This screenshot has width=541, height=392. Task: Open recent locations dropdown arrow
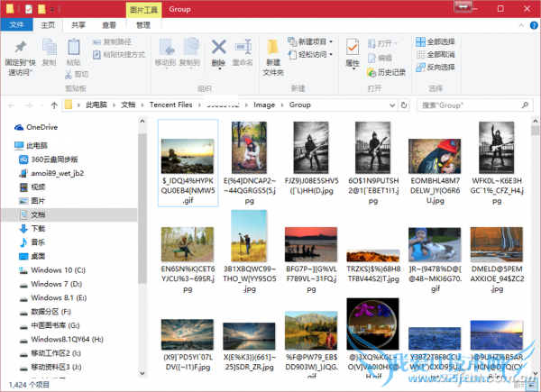coord(42,105)
